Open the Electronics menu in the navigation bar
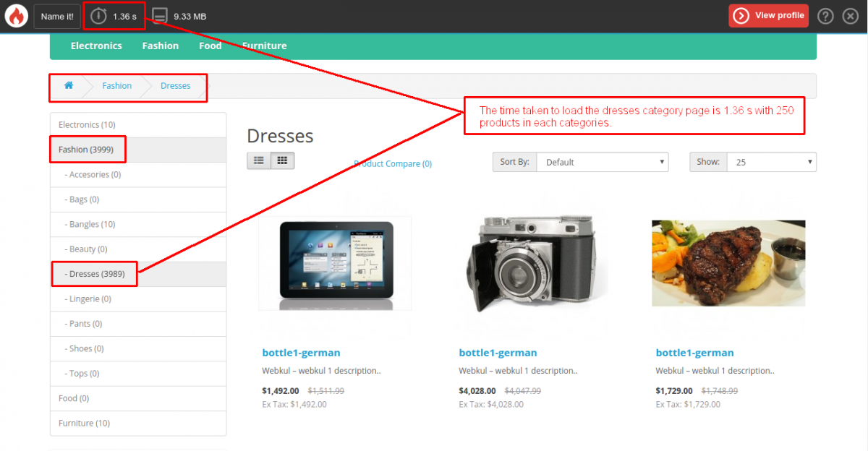868x451 pixels. [x=96, y=45]
